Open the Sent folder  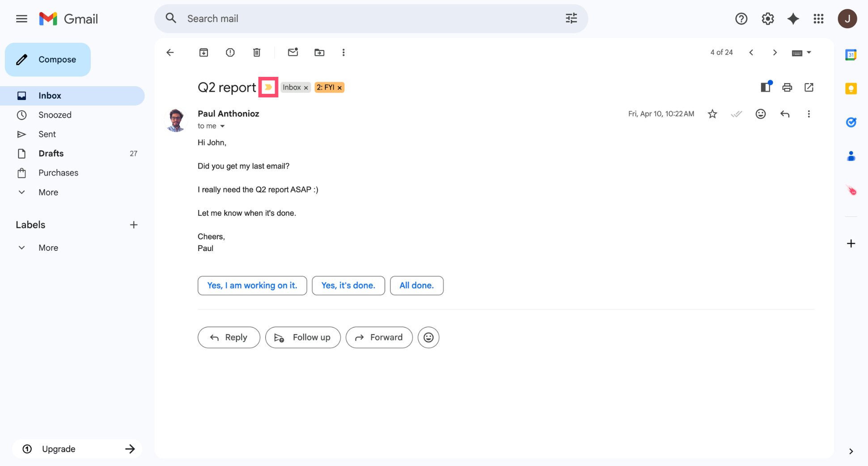click(72, 134)
